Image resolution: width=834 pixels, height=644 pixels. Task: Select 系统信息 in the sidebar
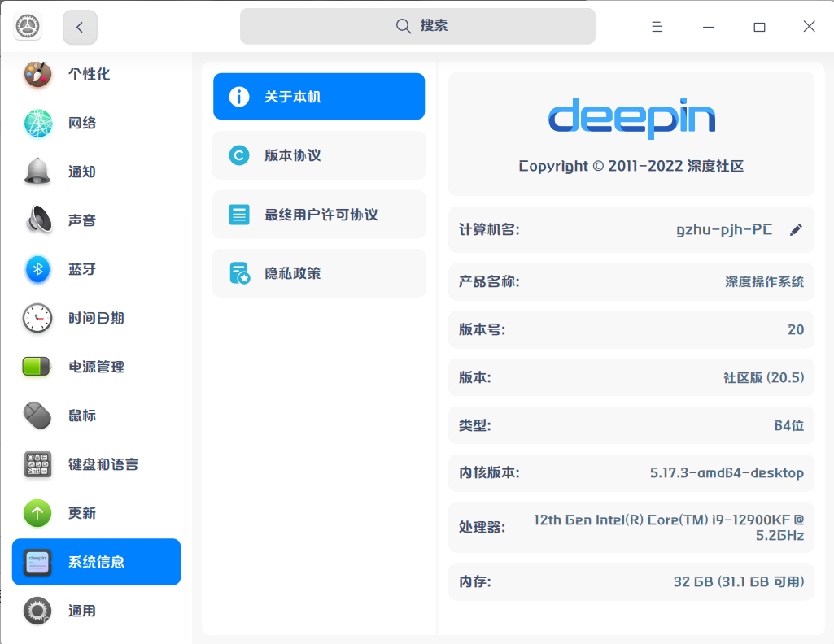tap(96, 562)
